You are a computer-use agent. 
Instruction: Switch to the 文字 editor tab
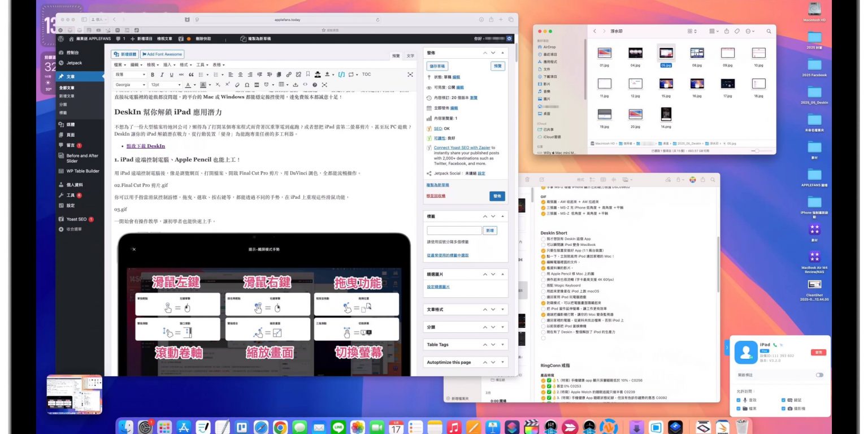tap(410, 55)
